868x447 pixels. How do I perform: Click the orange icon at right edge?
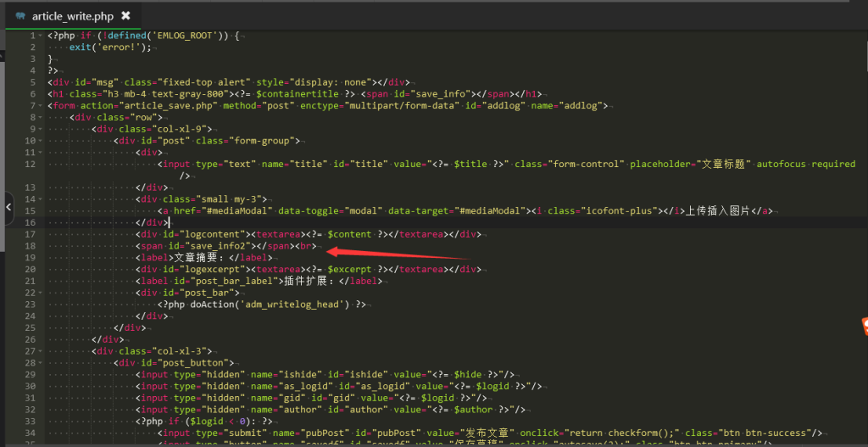864,325
